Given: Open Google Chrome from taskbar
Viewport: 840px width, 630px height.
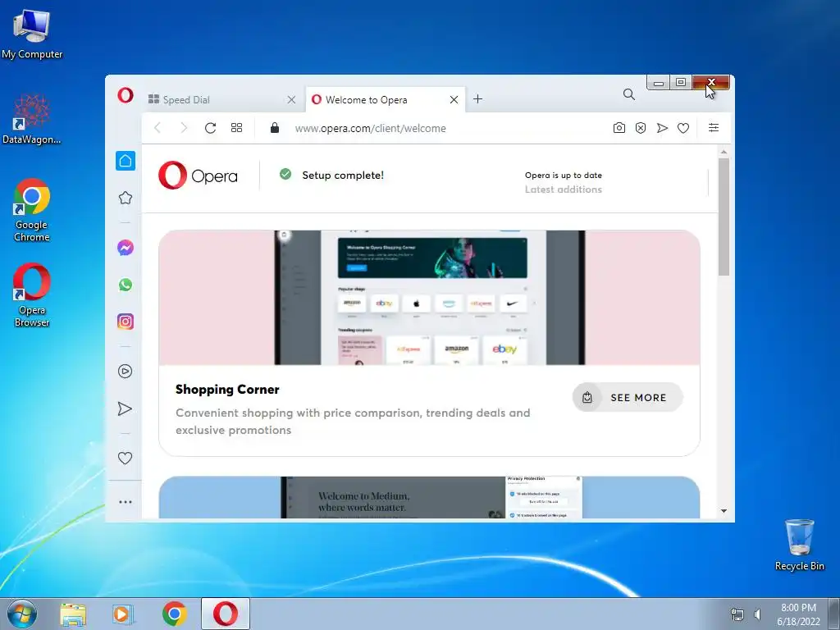Looking at the screenshot, I should [x=174, y=614].
